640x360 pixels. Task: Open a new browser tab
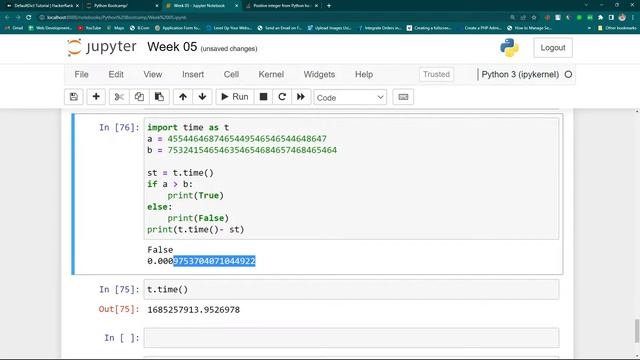(x=329, y=6)
